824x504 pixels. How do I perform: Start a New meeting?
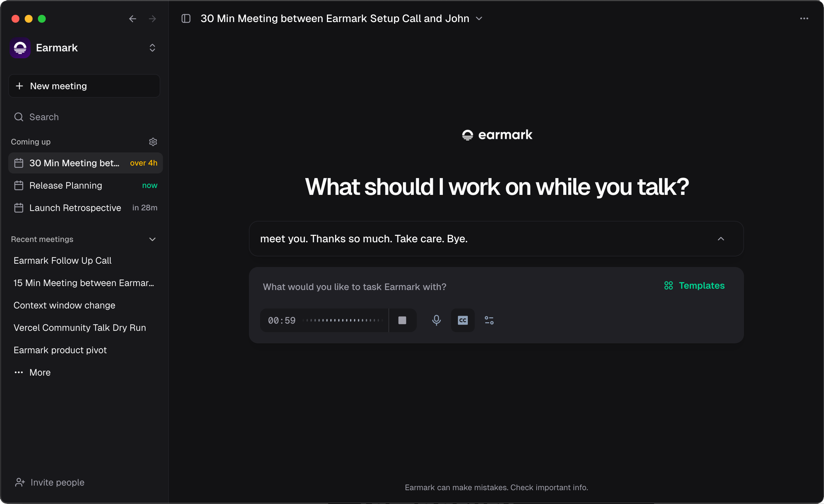point(84,86)
